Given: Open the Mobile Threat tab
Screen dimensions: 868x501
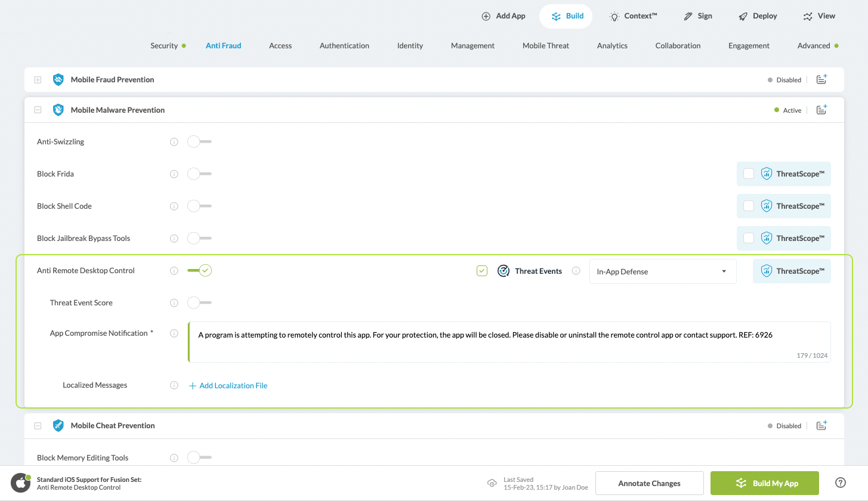Looking at the screenshot, I should point(545,45).
